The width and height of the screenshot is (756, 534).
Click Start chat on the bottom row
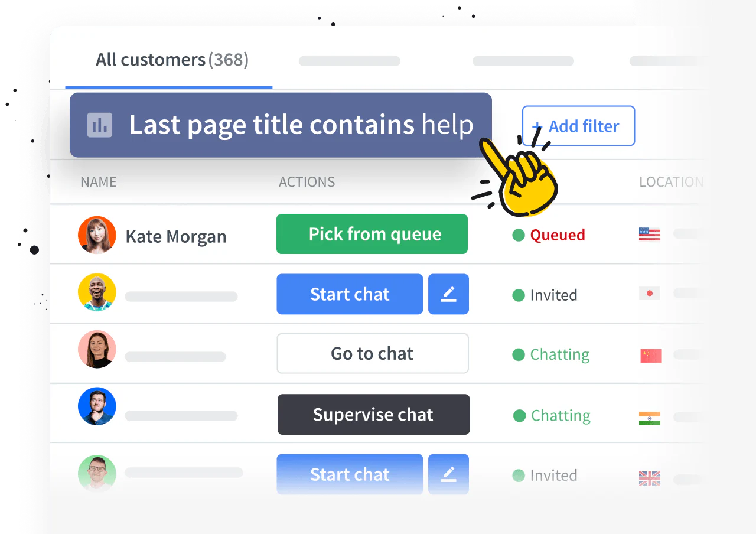[x=349, y=474]
